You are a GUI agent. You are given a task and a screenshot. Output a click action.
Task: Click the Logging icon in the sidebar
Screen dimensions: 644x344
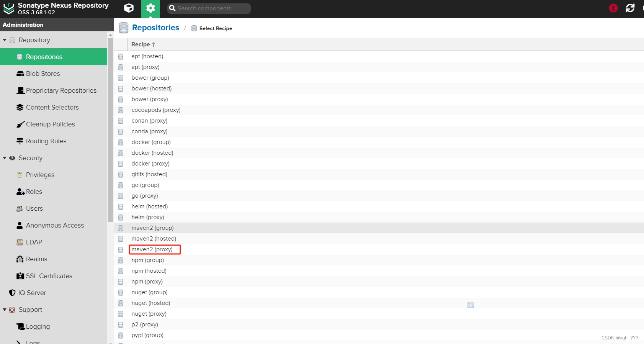(20, 326)
